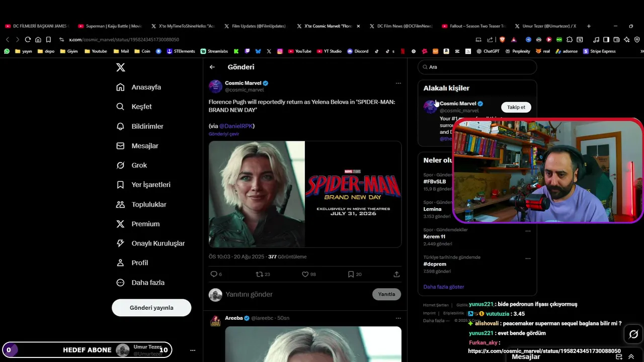The image size is (644, 362).
Task: Click the share icon on the post
Action: pyautogui.click(x=396, y=274)
